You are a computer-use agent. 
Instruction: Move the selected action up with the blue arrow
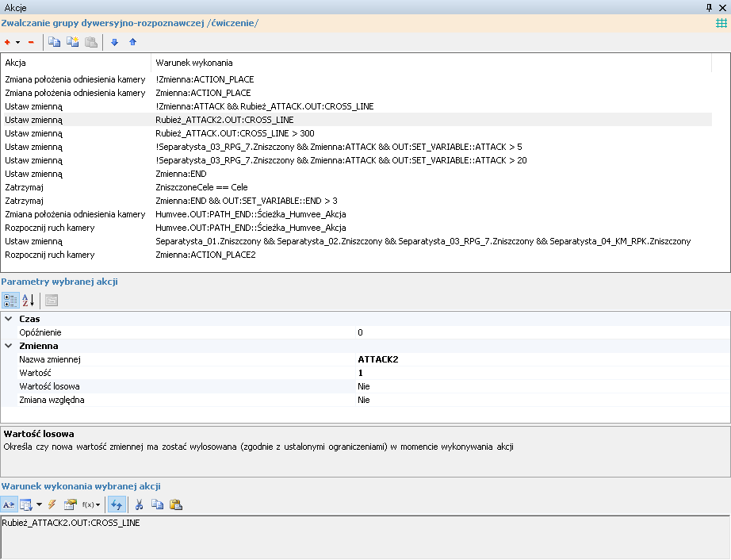click(132, 42)
